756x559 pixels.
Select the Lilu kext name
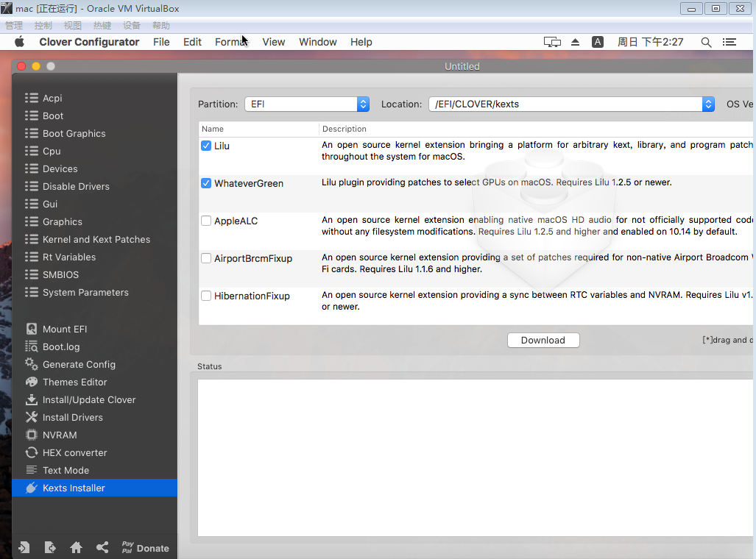pyautogui.click(x=222, y=146)
